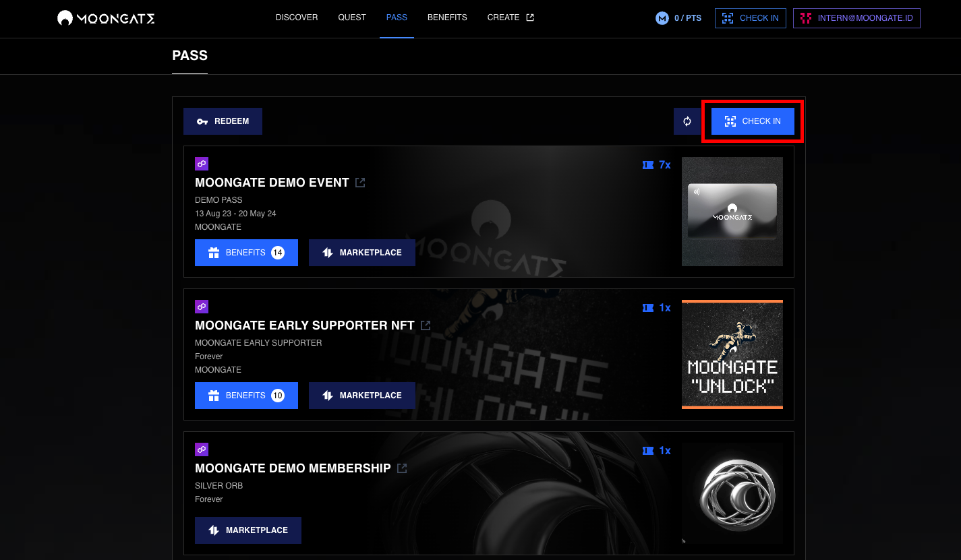Click marketplace arrows icon on Demo Membership
Viewport: 961px width, 560px height.
pyautogui.click(x=214, y=530)
